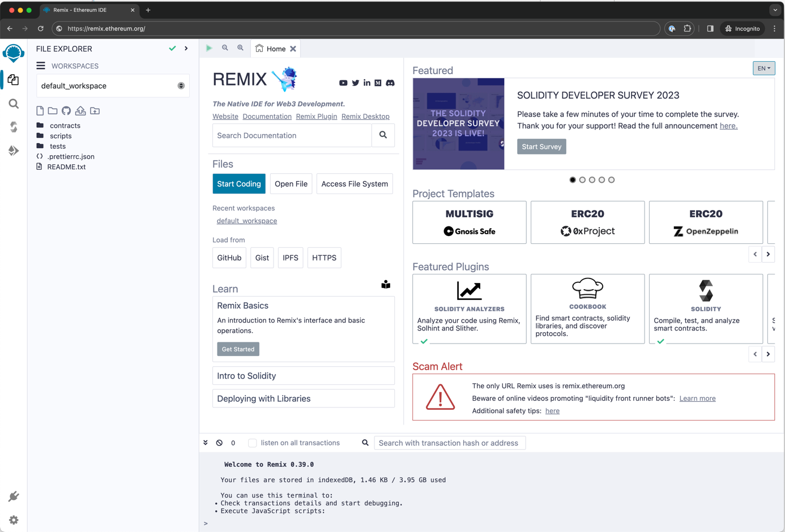785x532 pixels.
Task: Open Remix Discord icon link
Action: pyautogui.click(x=390, y=83)
